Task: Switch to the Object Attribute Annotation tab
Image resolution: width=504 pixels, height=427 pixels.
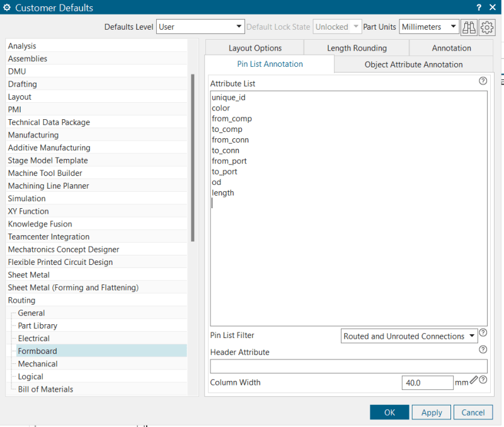Action: [x=413, y=64]
